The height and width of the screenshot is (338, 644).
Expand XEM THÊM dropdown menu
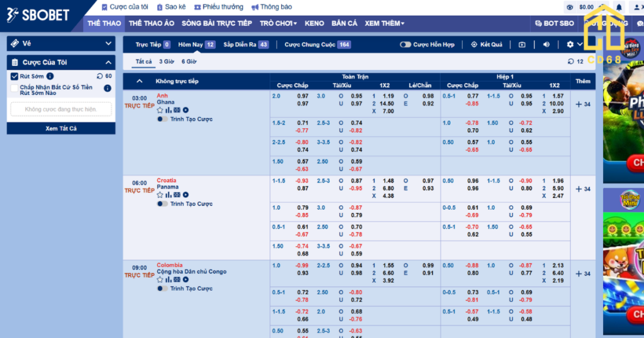[x=384, y=23]
